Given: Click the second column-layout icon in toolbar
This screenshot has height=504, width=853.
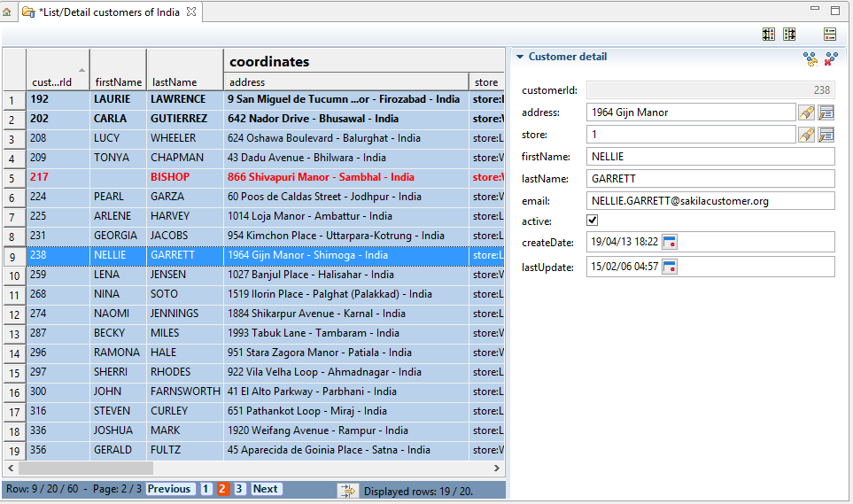Looking at the screenshot, I should 788,35.
